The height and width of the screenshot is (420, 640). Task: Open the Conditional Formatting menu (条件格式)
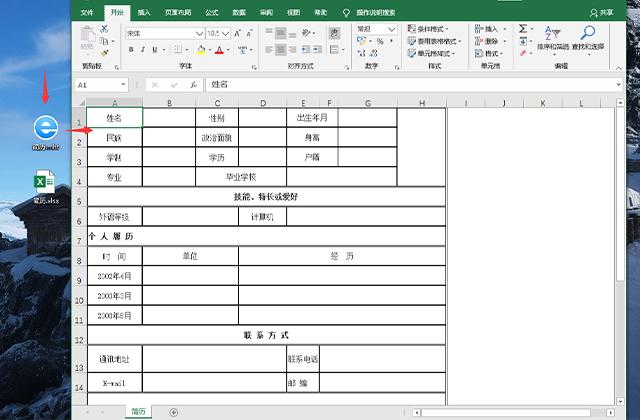(x=428, y=29)
